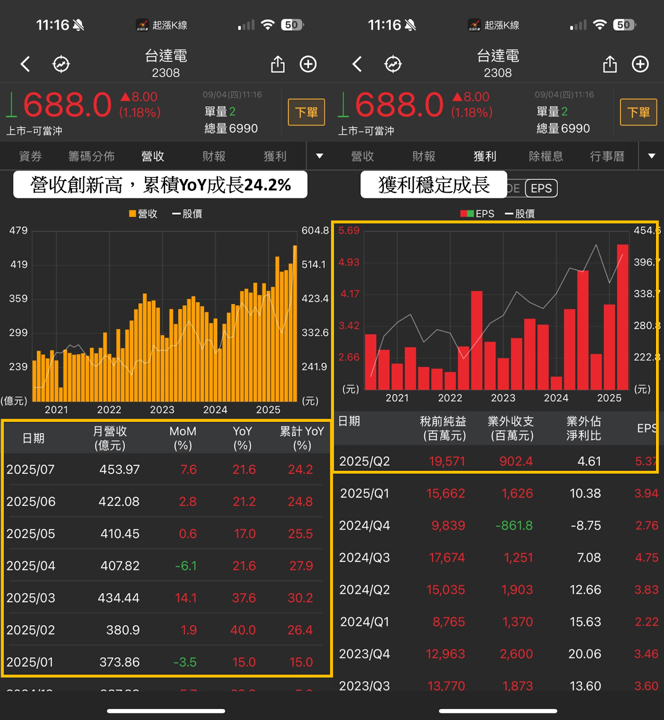This screenshot has height=720, width=664.
Task: Switch to 籌碼分佈 tab
Action: 91,157
